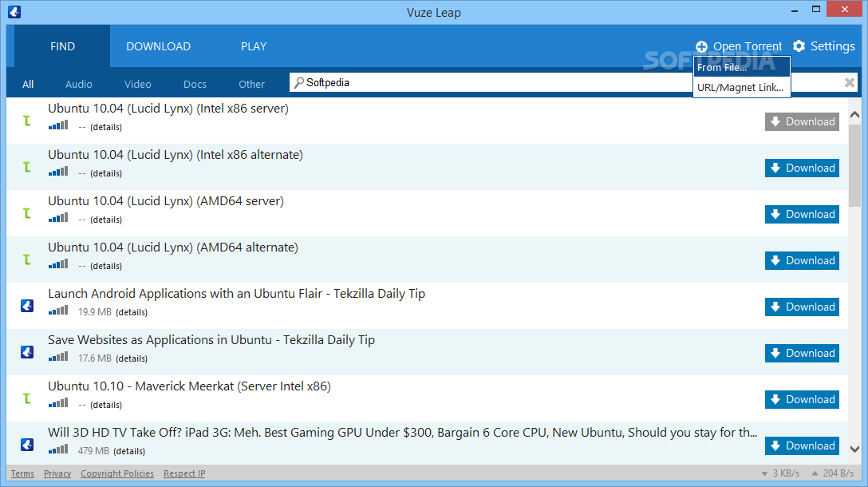The width and height of the screenshot is (868, 487).
Task: Open details for AMD64 server result
Action: [x=106, y=220]
